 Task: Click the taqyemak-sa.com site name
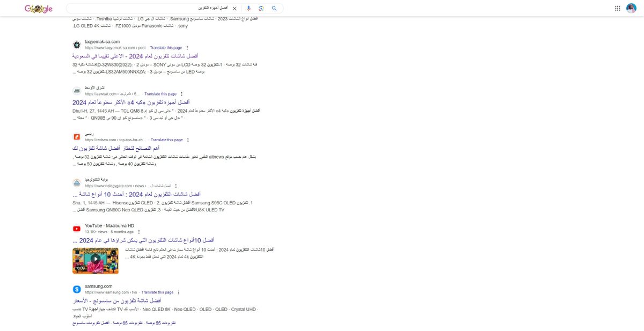coord(102,42)
